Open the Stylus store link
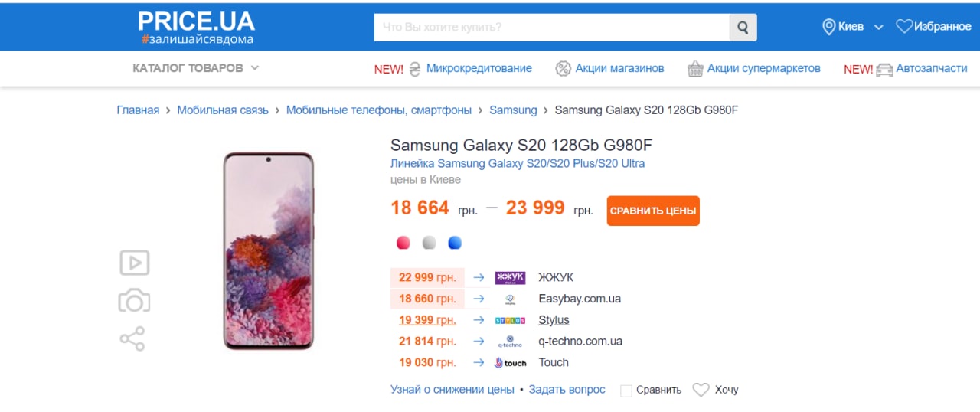Viewport: 980px width, 412px height. 554,319
